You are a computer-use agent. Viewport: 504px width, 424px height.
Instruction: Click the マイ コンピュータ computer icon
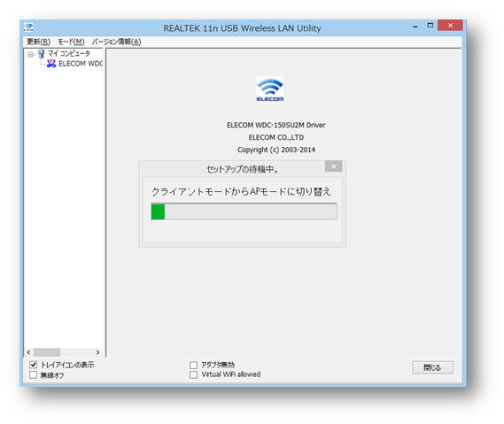point(41,53)
